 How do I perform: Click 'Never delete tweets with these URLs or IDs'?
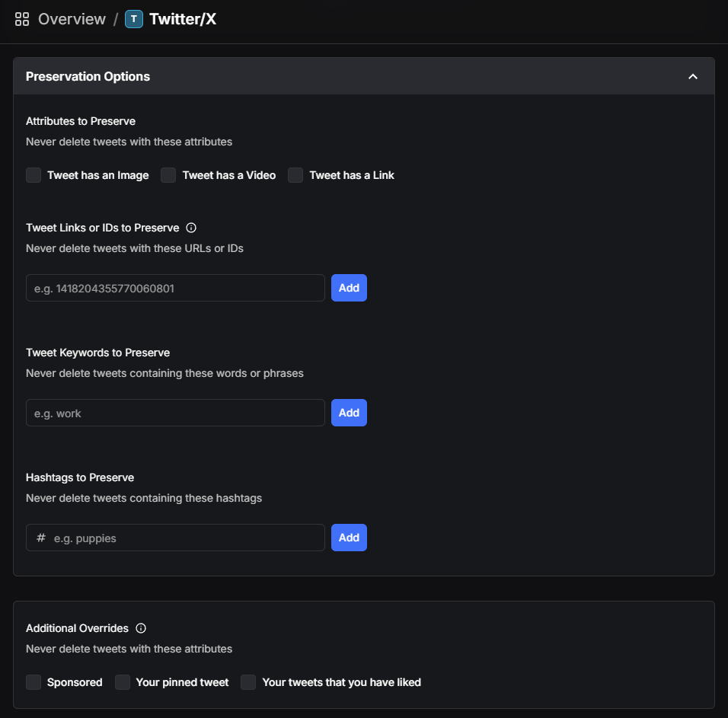click(135, 249)
